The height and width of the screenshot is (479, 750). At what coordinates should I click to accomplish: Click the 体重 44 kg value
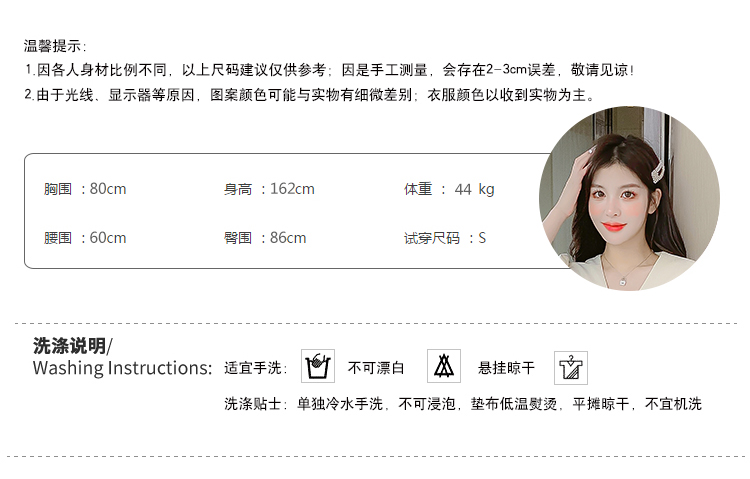click(449, 189)
